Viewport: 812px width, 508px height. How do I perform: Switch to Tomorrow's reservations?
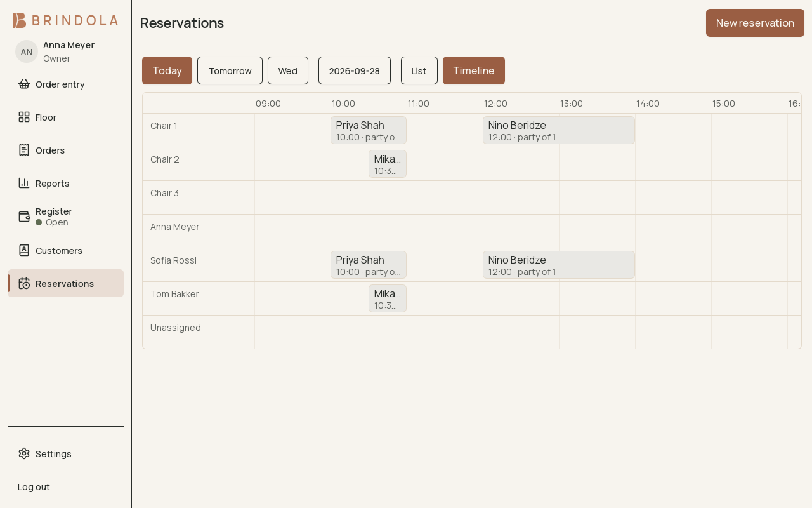click(230, 70)
